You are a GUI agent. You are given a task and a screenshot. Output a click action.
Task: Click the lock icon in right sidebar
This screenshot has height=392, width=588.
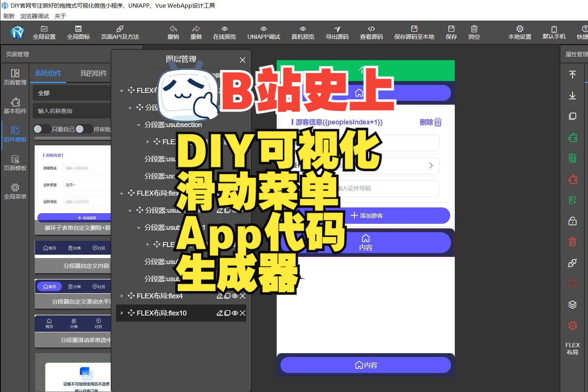[572, 221]
